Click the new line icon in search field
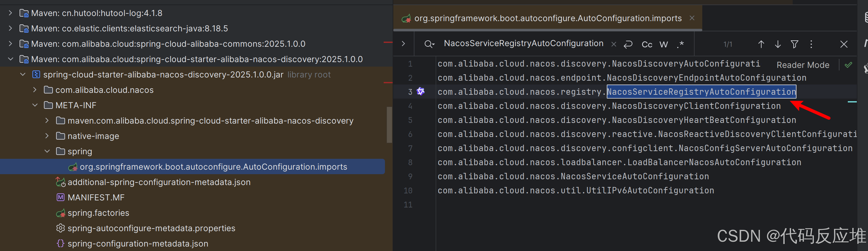Screen dimensions: 868x251 pyautogui.click(x=628, y=45)
